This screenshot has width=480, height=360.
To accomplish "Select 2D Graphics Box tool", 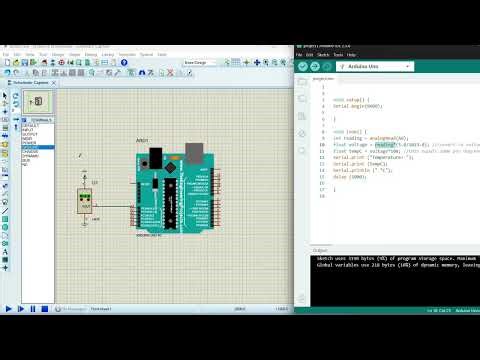I will [x=5, y=219].
